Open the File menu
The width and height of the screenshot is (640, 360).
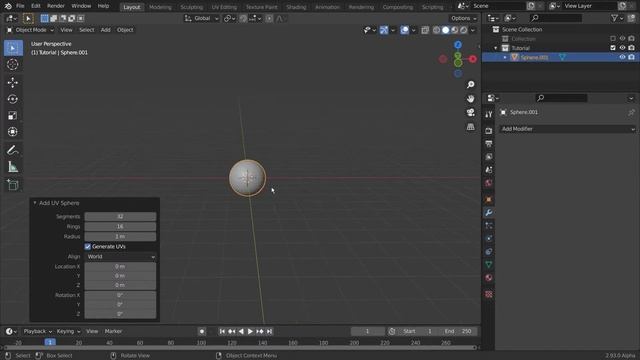[20, 6]
